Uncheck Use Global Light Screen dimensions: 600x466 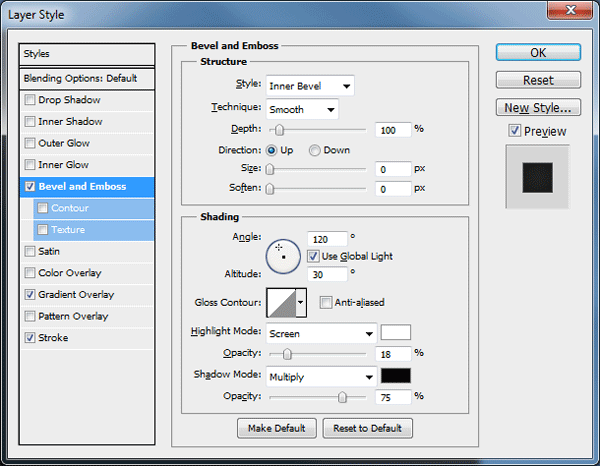[313, 256]
